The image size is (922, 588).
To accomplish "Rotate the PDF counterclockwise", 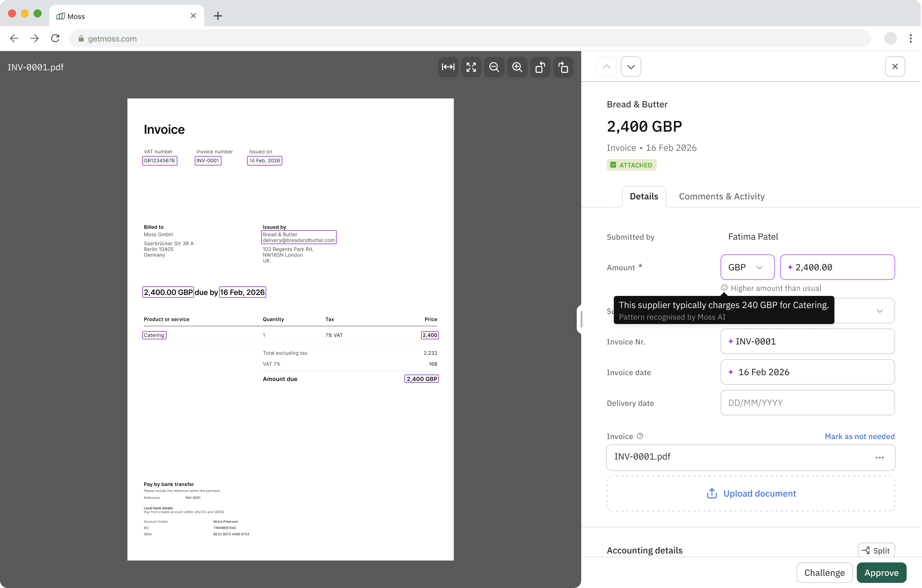I will coord(540,67).
